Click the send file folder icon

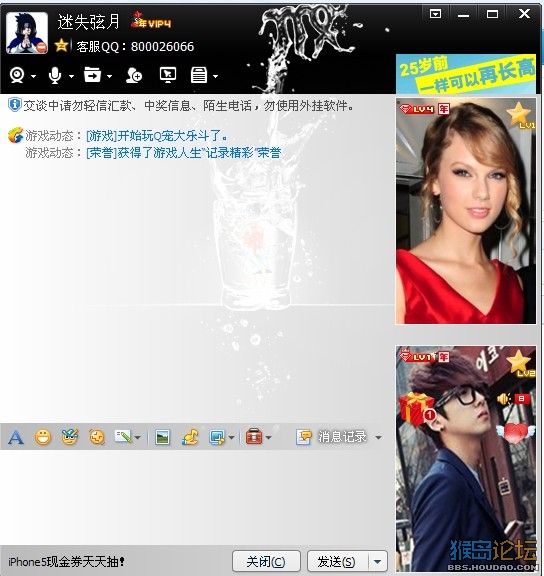[92, 75]
